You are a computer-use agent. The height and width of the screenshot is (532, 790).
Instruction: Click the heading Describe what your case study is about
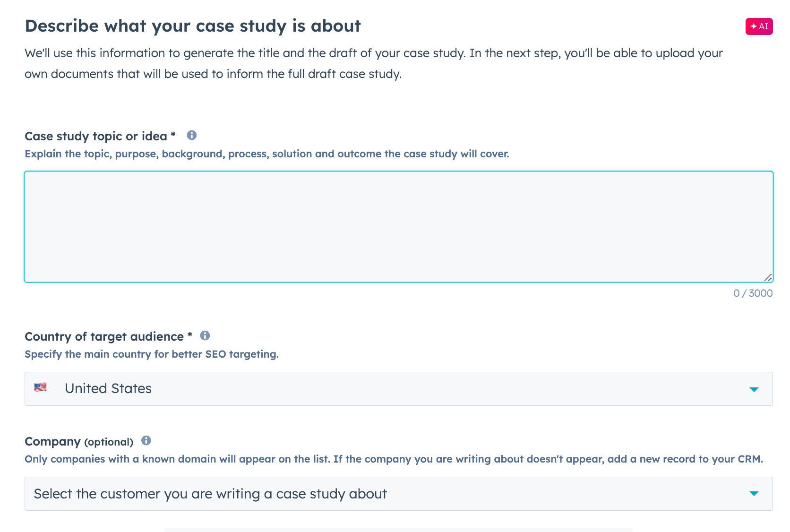coord(193,26)
